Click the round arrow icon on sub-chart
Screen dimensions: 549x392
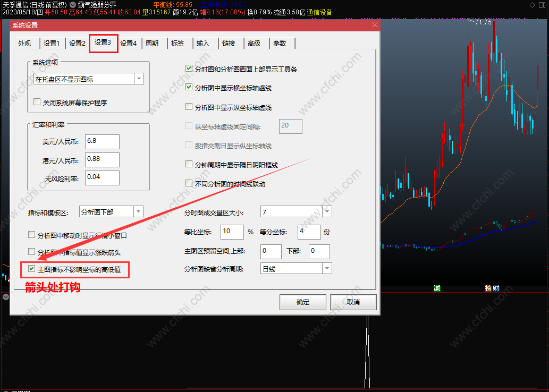point(6,297)
